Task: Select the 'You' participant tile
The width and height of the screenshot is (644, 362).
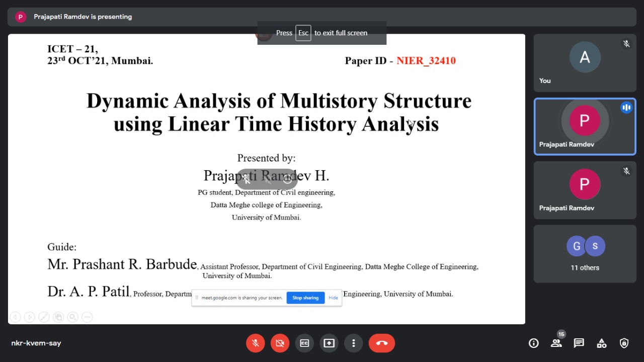Action: (585, 63)
